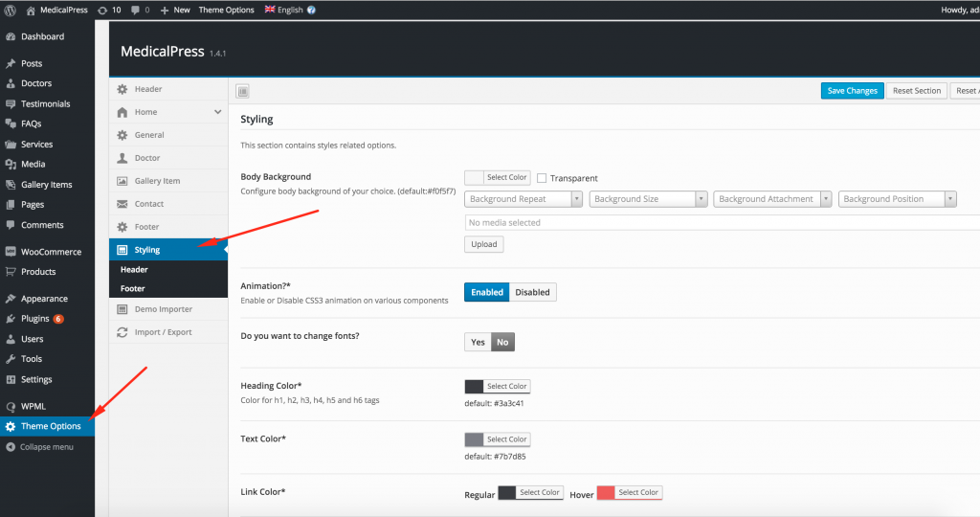Click the updates icon showing 10
Screen dimensions: 980x517
(x=102, y=11)
